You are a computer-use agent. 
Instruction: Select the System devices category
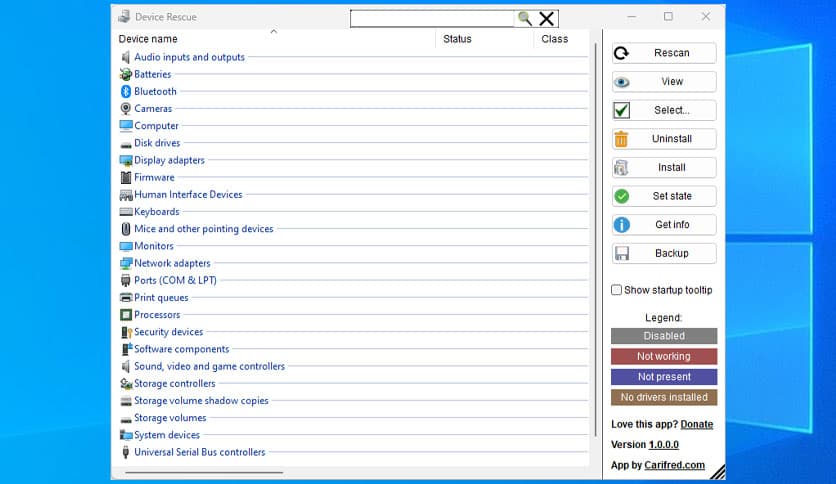click(167, 435)
